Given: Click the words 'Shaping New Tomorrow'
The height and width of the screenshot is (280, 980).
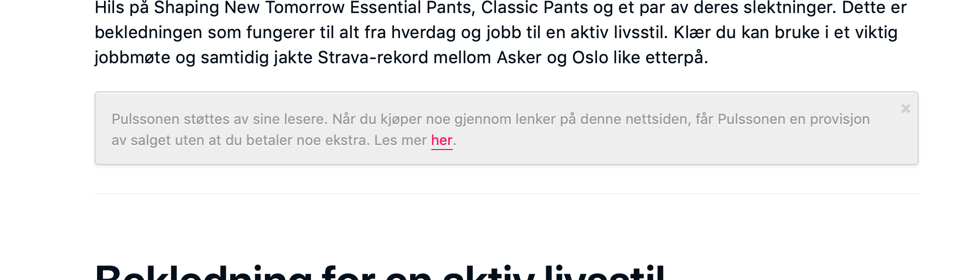Looking at the screenshot, I should (249, 8).
